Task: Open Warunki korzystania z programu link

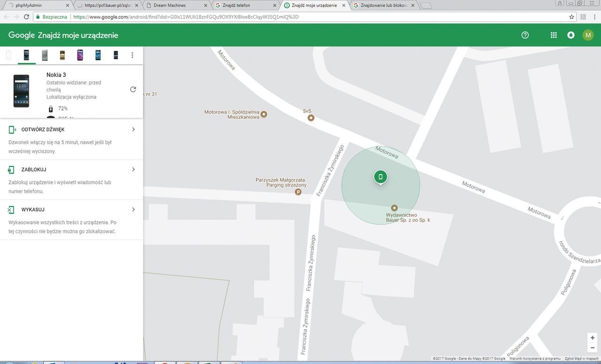Action: point(535,359)
